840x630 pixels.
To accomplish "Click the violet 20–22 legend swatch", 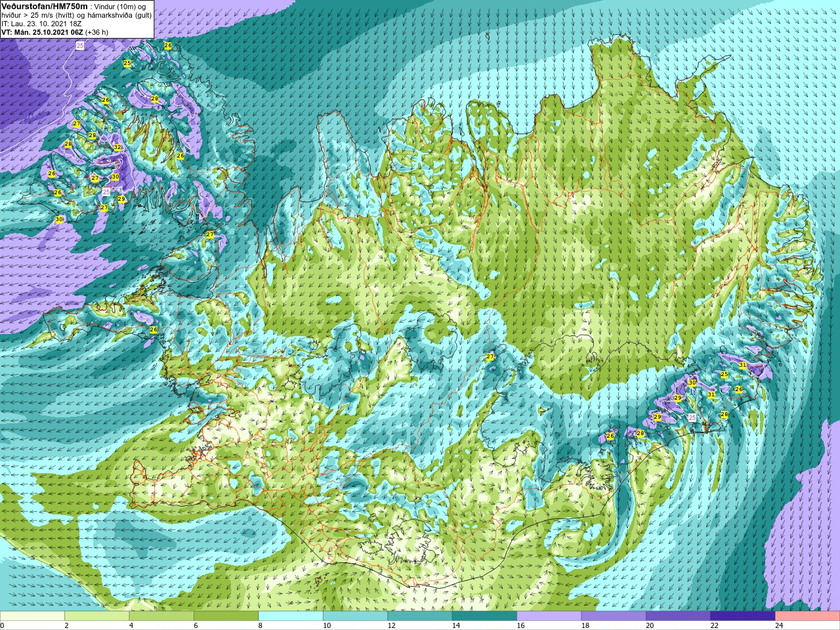I will coord(679,616).
